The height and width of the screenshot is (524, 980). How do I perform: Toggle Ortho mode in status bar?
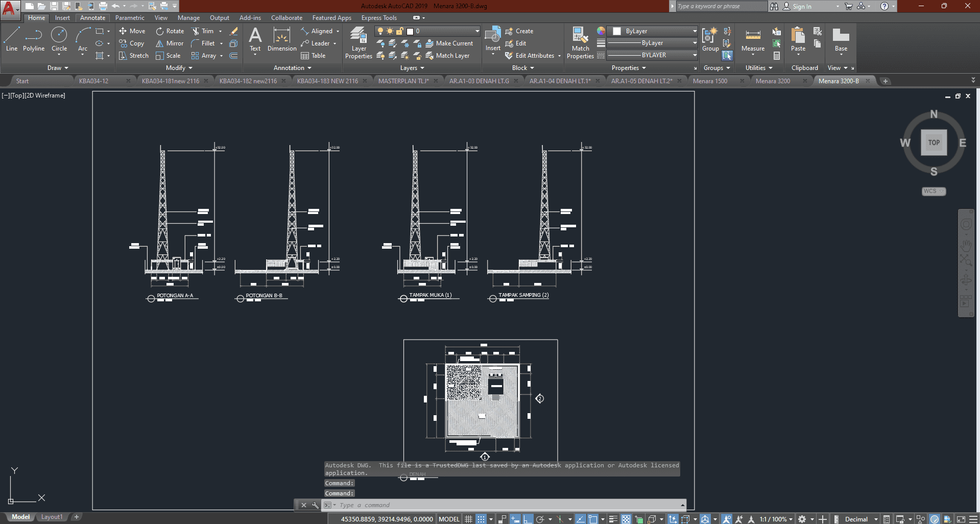tap(528, 519)
